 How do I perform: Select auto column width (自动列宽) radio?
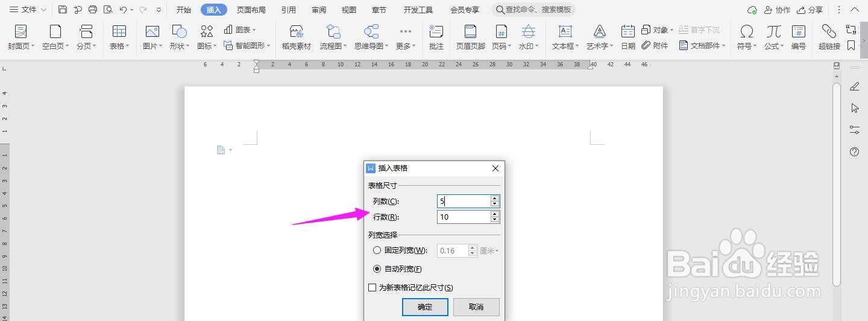[377, 269]
